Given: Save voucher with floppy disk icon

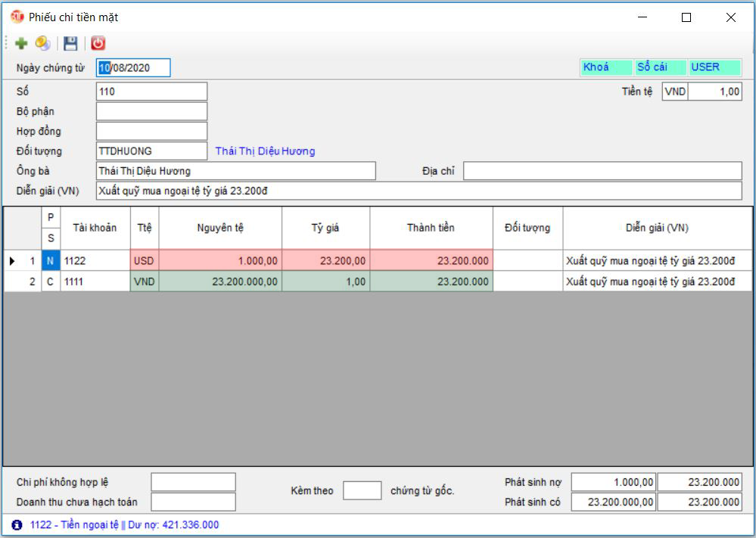Looking at the screenshot, I should pyautogui.click(x=70, y=44).
